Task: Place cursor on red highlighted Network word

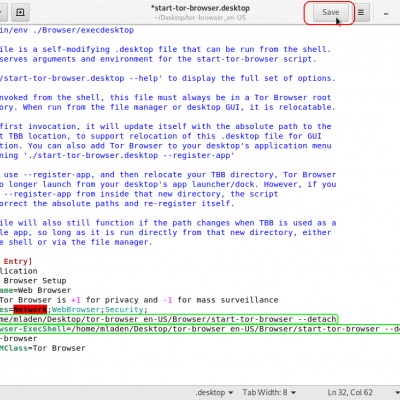Action: [x=30, y=310]
